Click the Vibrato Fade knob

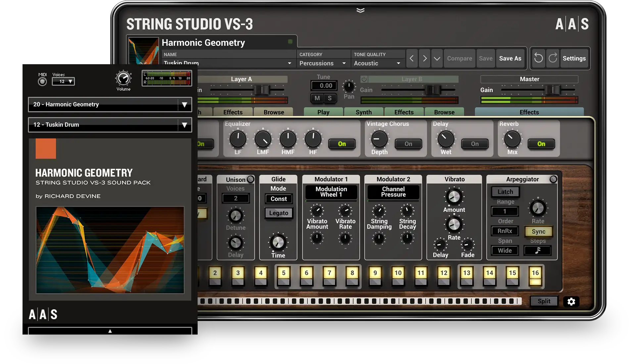(x=467, y=245)
